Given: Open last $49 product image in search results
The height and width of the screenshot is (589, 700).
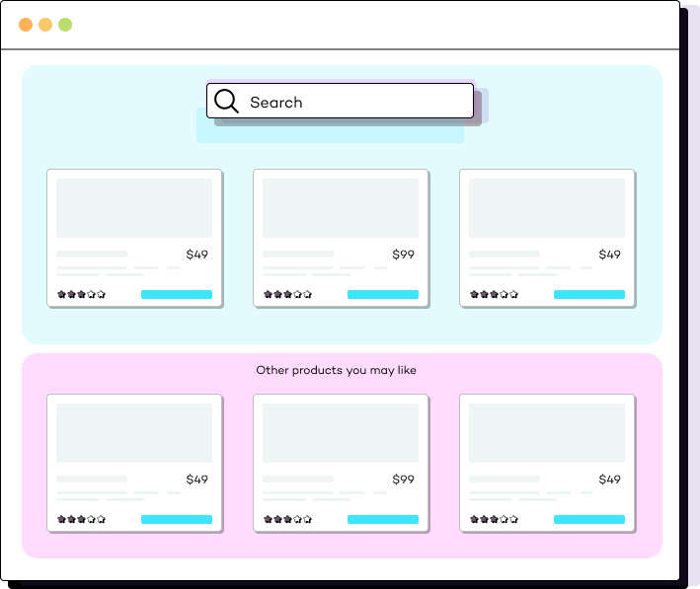Looking at the screenshot, I should (546, 208).
